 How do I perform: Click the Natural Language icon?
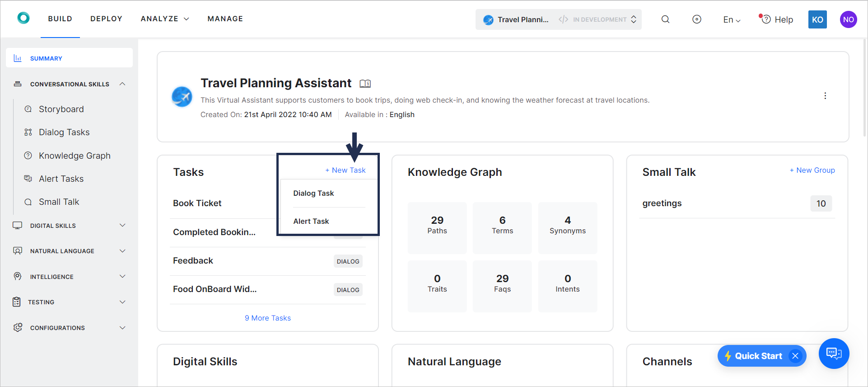point(18,251)
